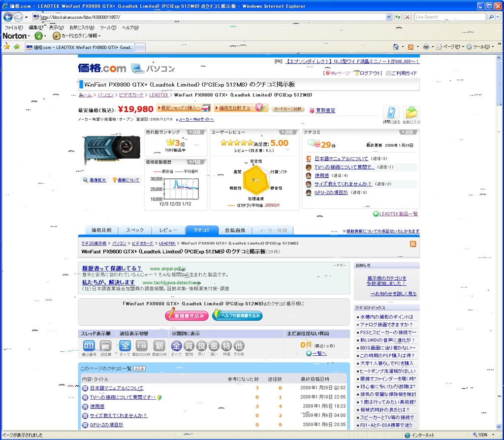This screenshot has width=504, height=440.
Task: Select thread order by post number (123) icon
Action: tap(89, 346)
